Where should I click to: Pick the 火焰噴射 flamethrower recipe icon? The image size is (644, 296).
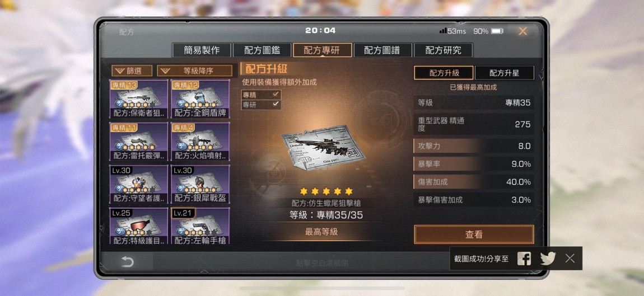pos(200,142)
